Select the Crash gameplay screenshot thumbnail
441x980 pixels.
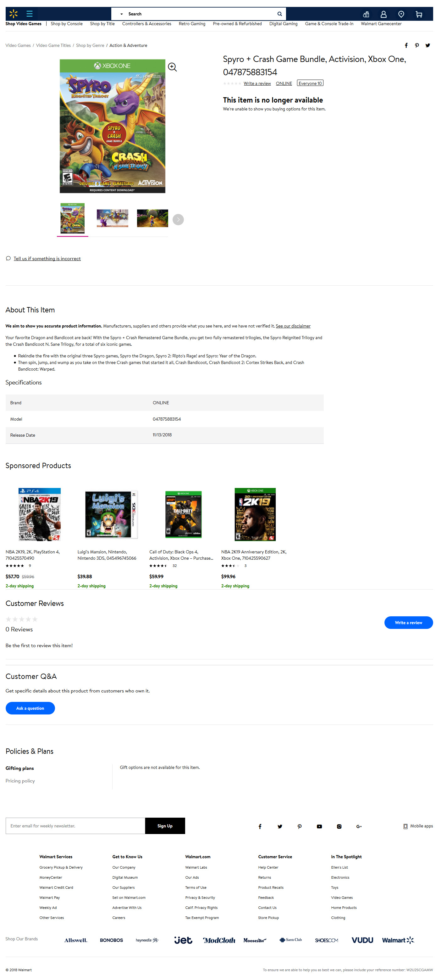click(152, 218)
